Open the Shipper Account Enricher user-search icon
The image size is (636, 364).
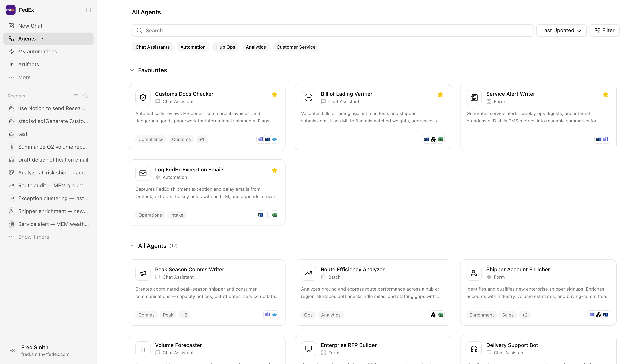pos(474,273)
